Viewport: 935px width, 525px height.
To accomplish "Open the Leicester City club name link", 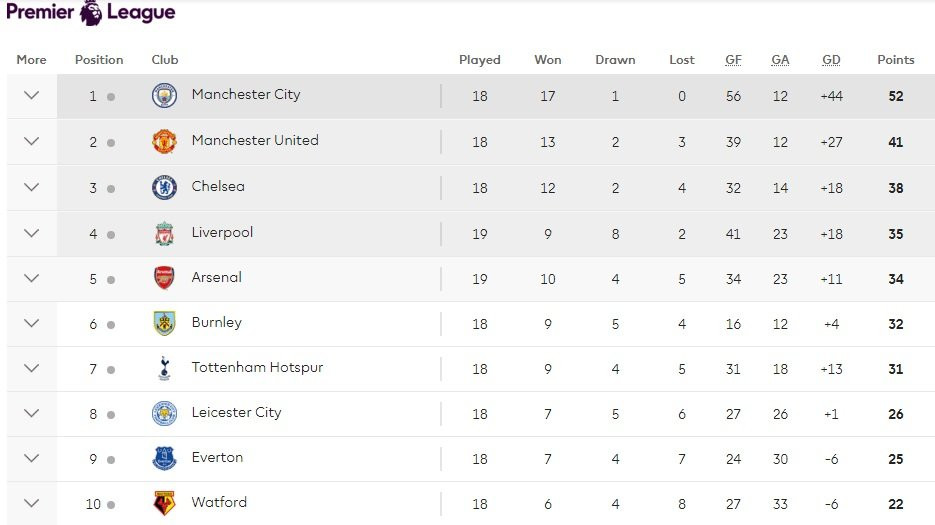I will [236, 413].
